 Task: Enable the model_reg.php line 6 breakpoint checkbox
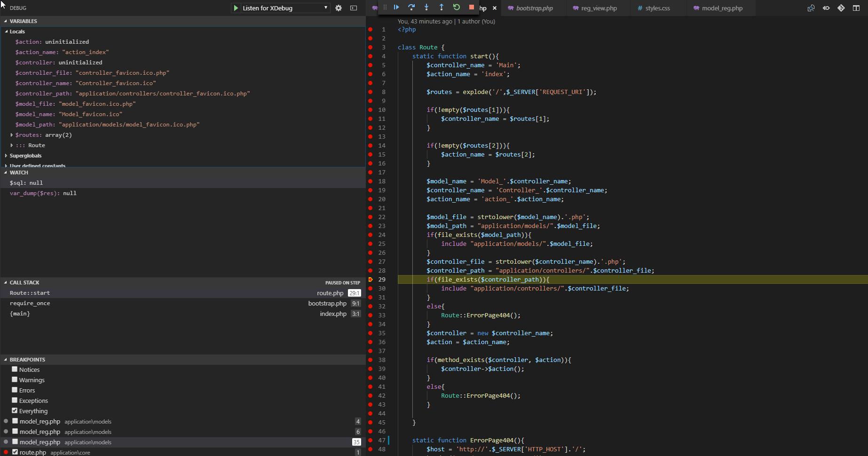click(x=15, y=431)
